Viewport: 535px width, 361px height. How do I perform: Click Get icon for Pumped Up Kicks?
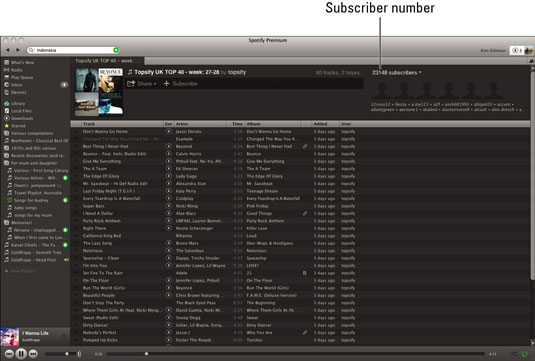coord(169,340)
